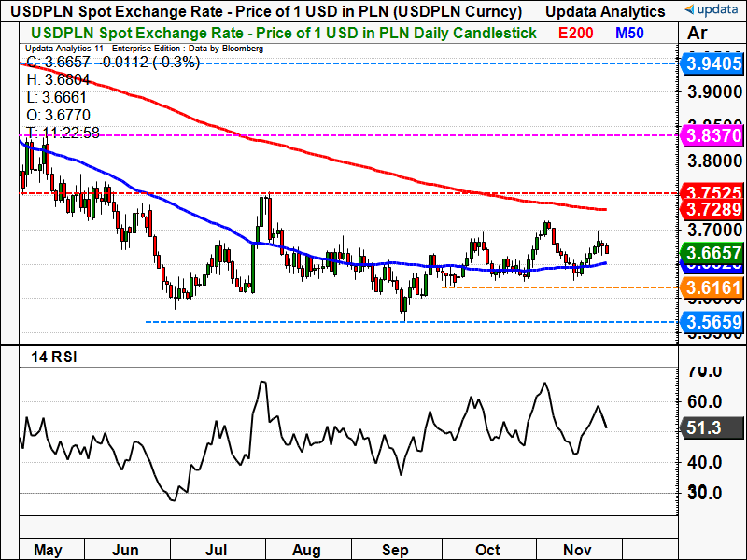The image size is (747, 560).
Task: Click the blue 3.5659 low level tag
Action: click(x=712, y=322)
